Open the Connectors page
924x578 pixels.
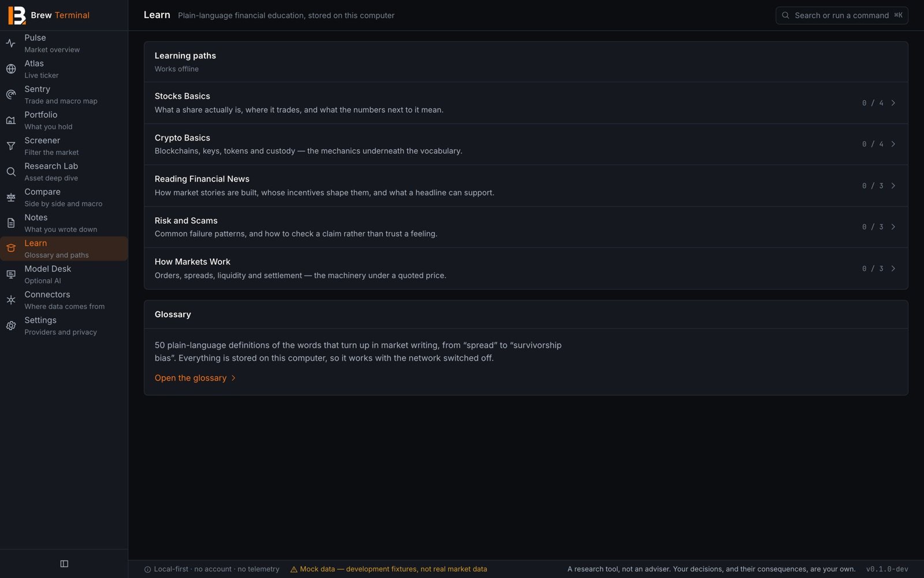pos(64,300)
